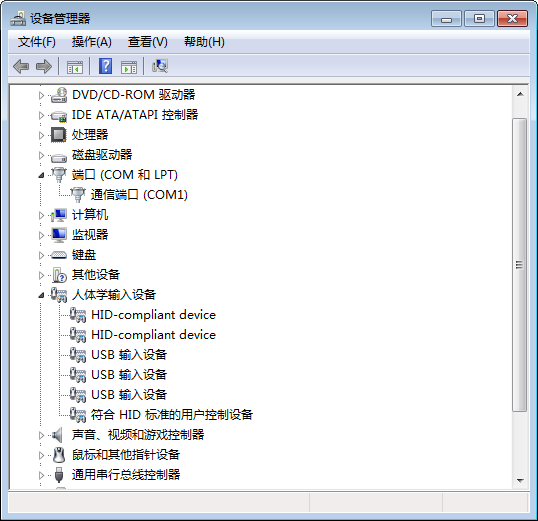This screenshot has width=538, height=521.
Task: Open the 查看(V) menu
Action: coord(148,42)
